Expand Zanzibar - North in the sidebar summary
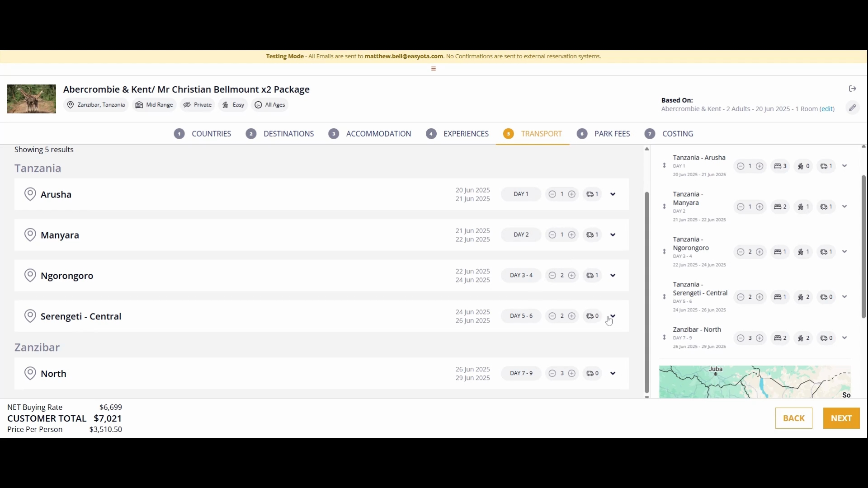Viewport: 868px width, 488px height. (x=844, y=338)
